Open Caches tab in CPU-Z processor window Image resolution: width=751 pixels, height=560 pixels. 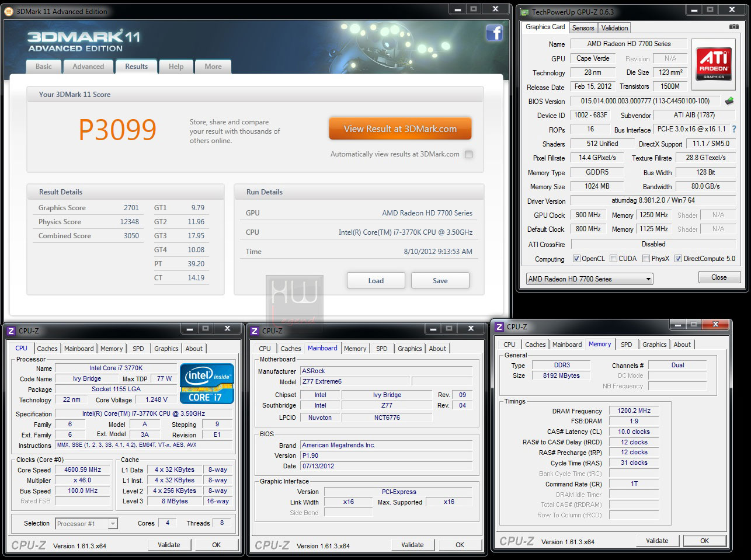[47, 349]
